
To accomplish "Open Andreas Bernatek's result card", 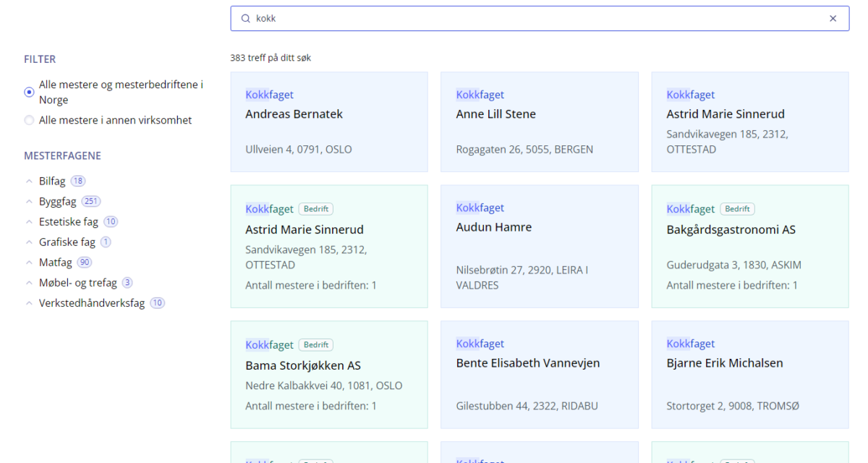I will 329,122.
